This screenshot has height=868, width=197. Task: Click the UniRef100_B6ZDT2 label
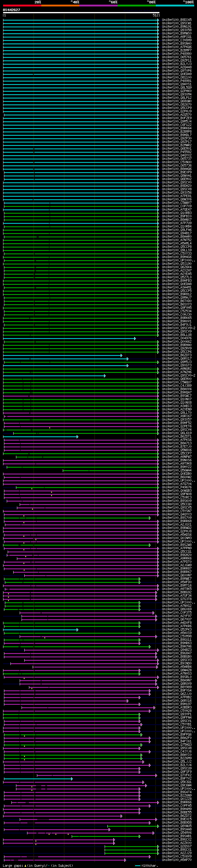pos(177,816)
